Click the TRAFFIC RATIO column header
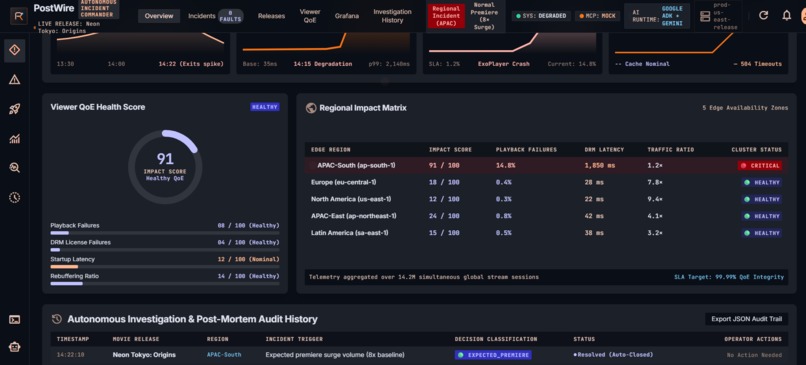 tap(671, 150)
